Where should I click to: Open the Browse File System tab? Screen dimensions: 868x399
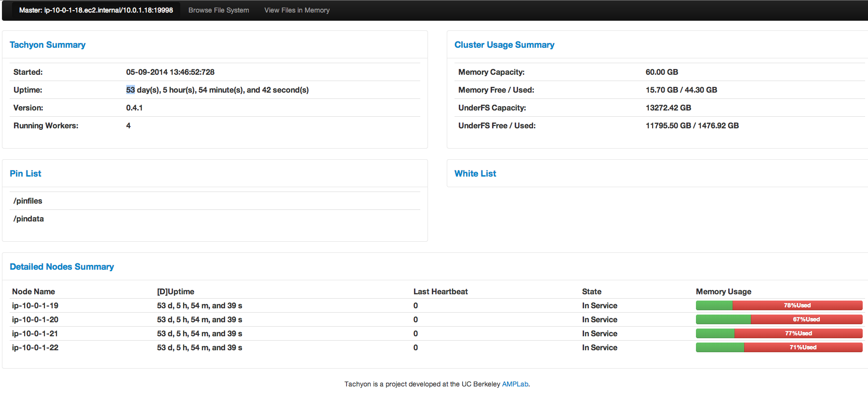(x=218, y=10)
